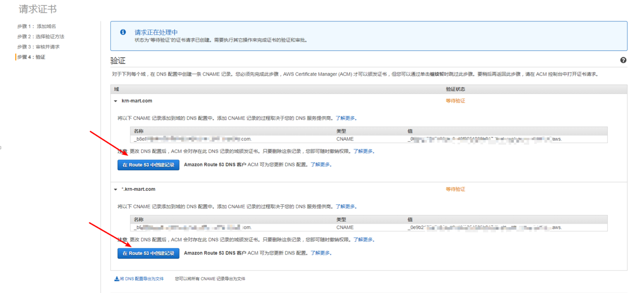Open 了解更多 link in *.krn-mart.com 注意 note
Viewport: 644px width, 293px height.
363,239
